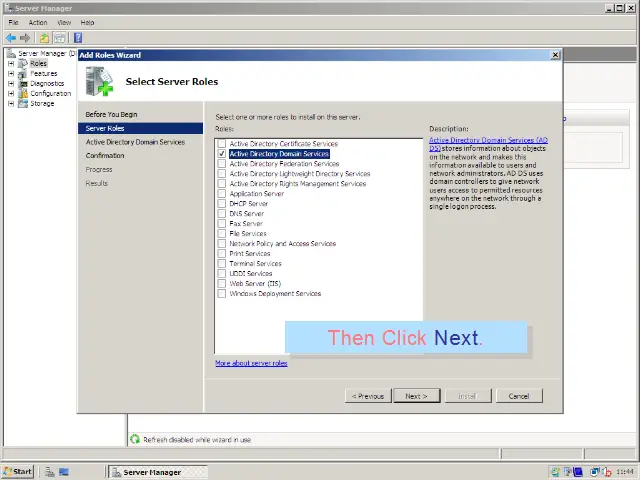This screenshot has width=640, height=480.
Task: Click the Forward arrow toolbar icon
Action: [x=25, y=38]
